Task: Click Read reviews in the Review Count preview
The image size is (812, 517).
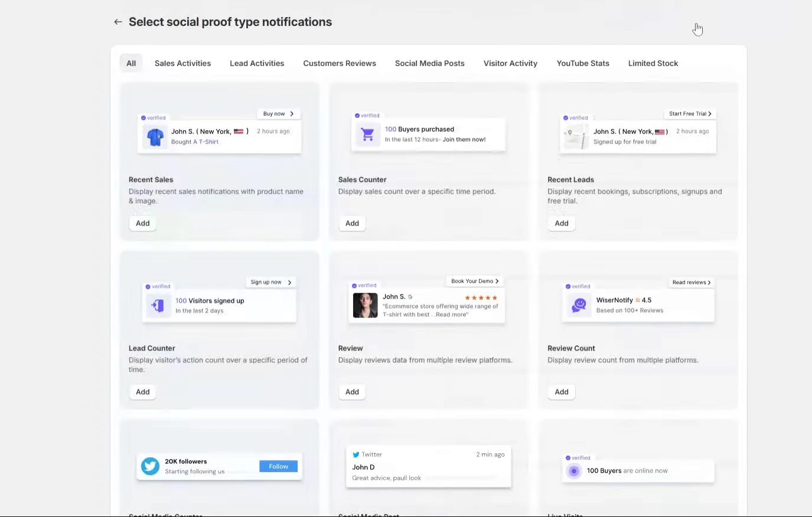Action: coord(691,282)
